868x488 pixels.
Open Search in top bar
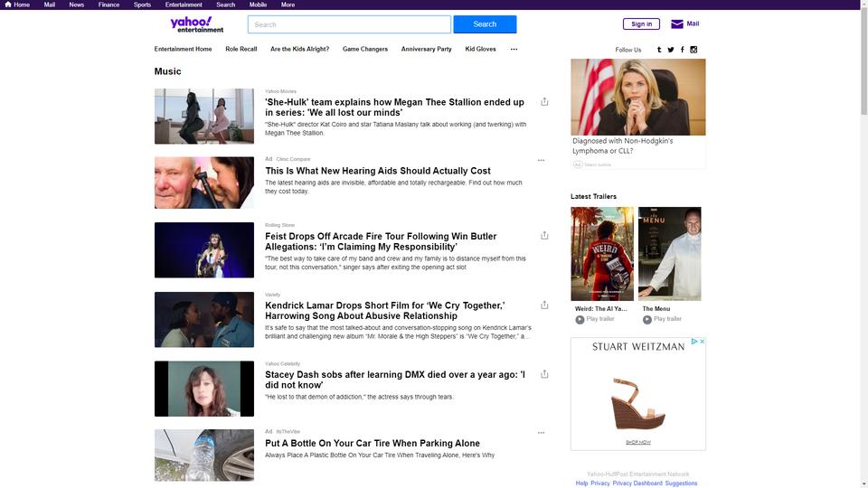[x=226, y=5]
